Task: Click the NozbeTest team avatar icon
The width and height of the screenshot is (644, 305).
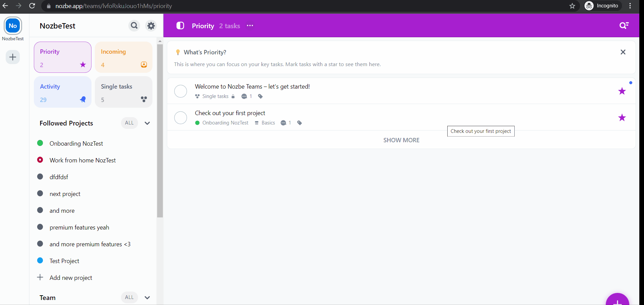Action: (x=13, y=26)
